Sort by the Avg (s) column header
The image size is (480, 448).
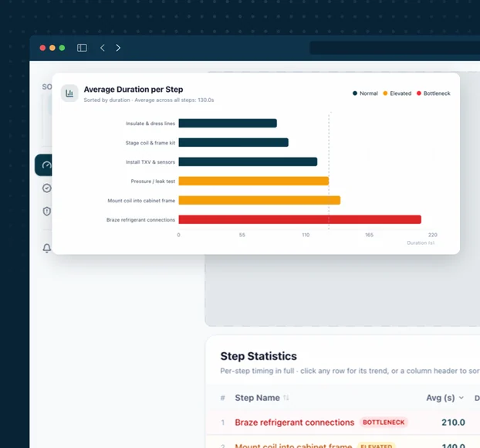click(x=445, y=398)
